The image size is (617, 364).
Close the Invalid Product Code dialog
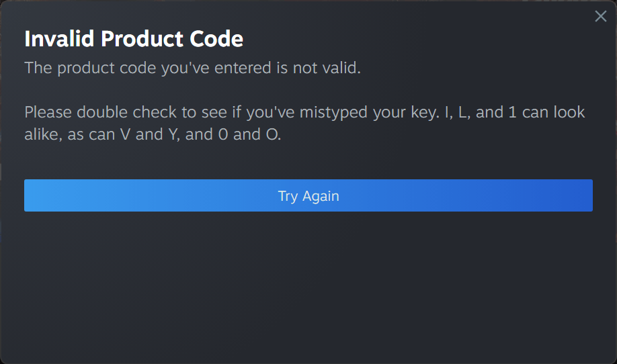pyautogui.click(x=600, y=17)
